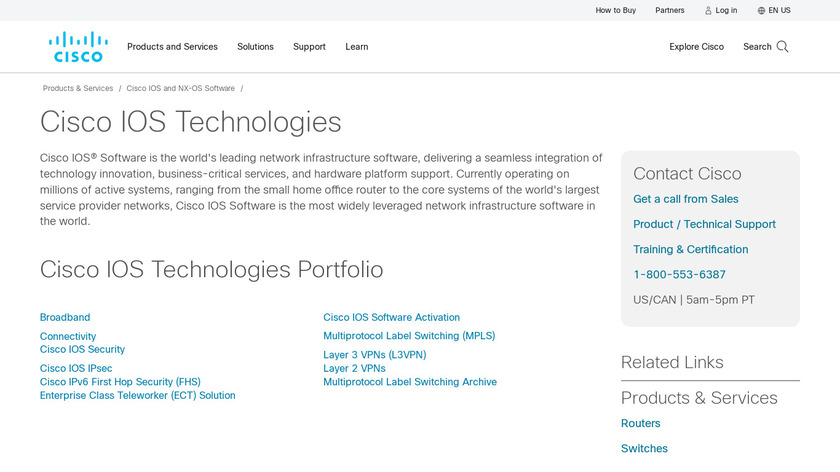Click the Cisco logo
Image resolution: width=840 pixels, height=472 pixels.
tap(78, 47)
